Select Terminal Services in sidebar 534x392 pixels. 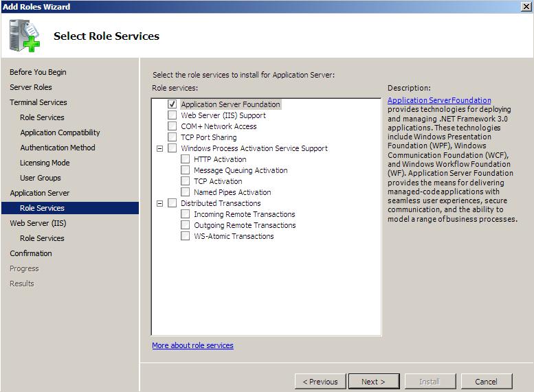point(38,102)
